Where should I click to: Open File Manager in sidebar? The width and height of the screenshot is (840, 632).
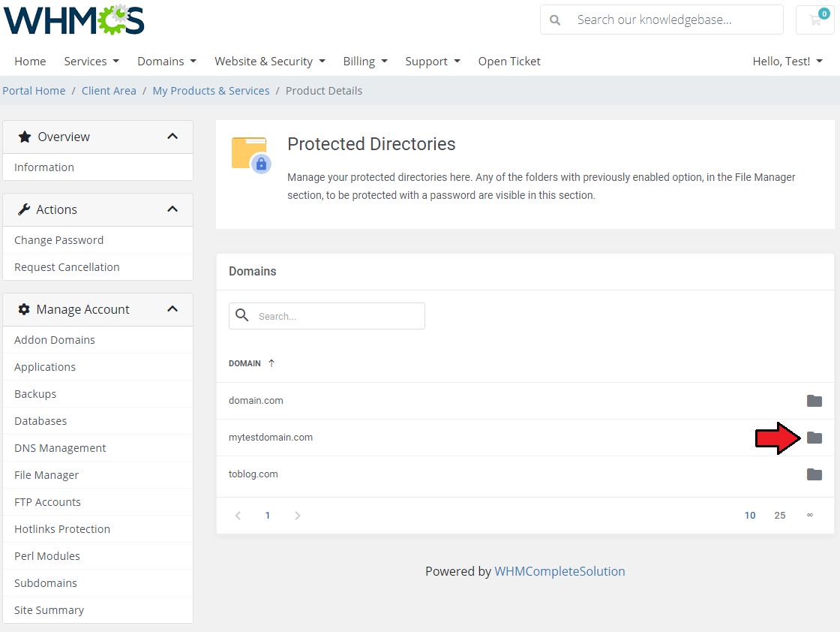click(98, 475)
